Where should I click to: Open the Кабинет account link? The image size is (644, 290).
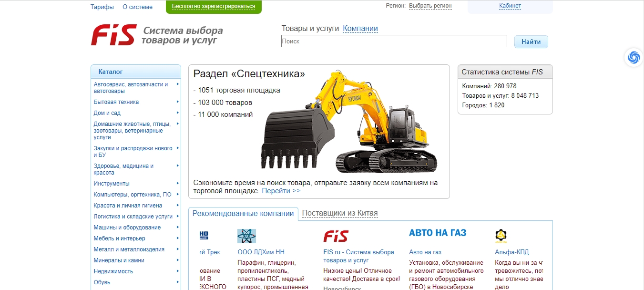[510, 6]
